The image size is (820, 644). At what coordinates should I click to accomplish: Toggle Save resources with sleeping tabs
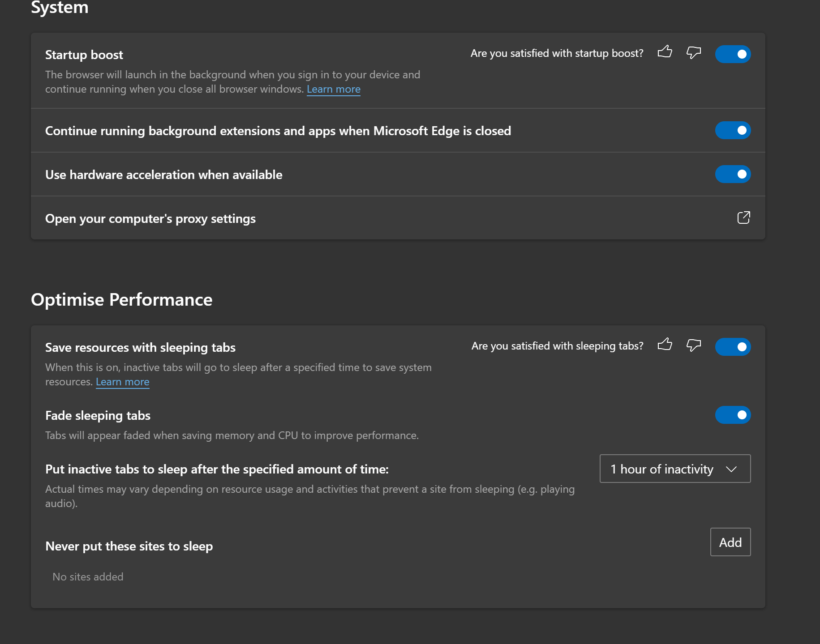pos(733,347)
